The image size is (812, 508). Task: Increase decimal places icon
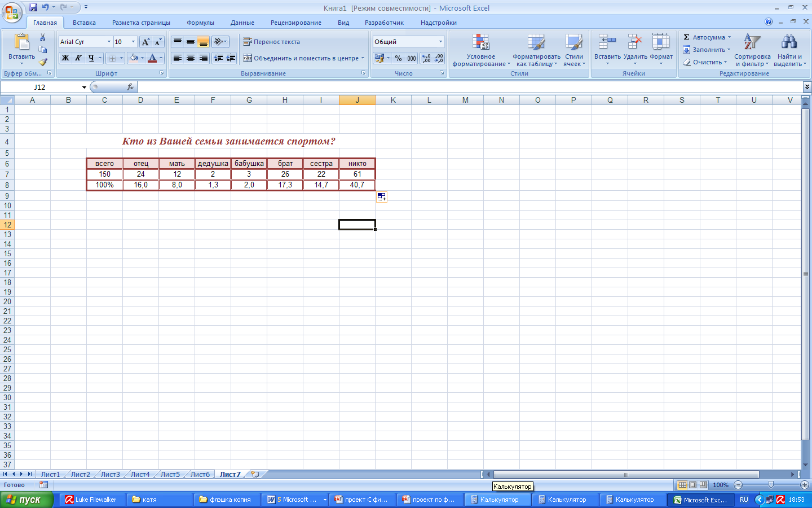click(426, 58)
